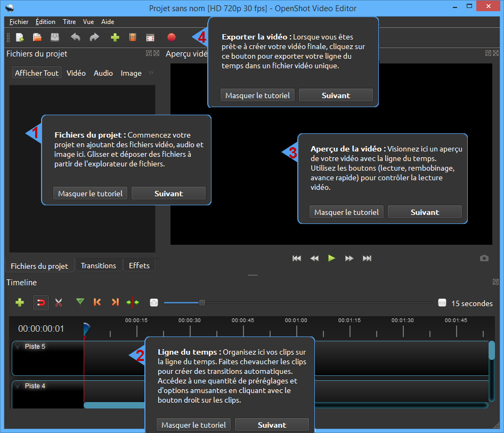Switch to the Fichiers du projet tab
This screenshot has height=433, width=504.
click(x=39, y=266)
